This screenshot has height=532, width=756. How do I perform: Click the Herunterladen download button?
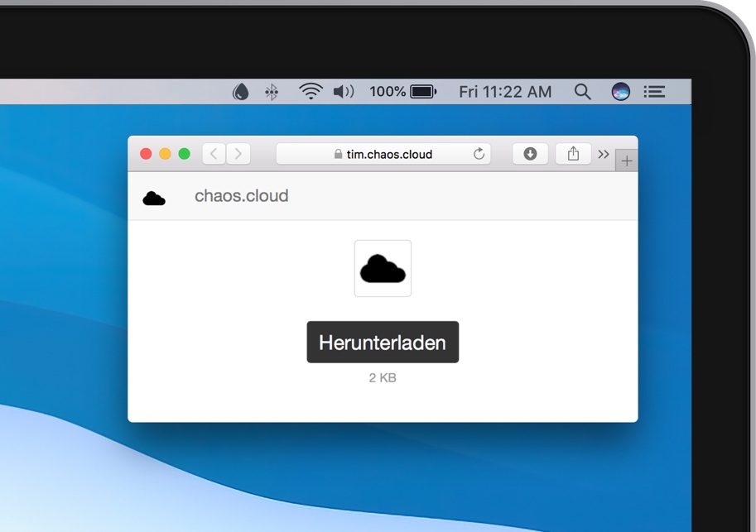(383, 343)
